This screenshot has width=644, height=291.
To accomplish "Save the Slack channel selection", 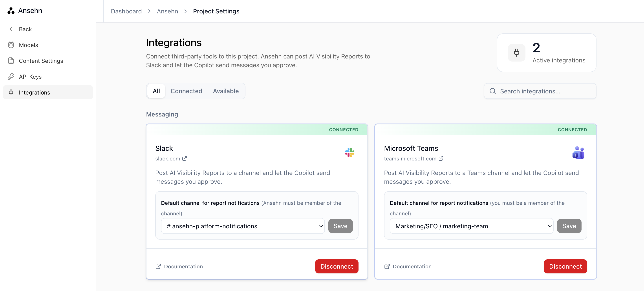I will 340,226.
